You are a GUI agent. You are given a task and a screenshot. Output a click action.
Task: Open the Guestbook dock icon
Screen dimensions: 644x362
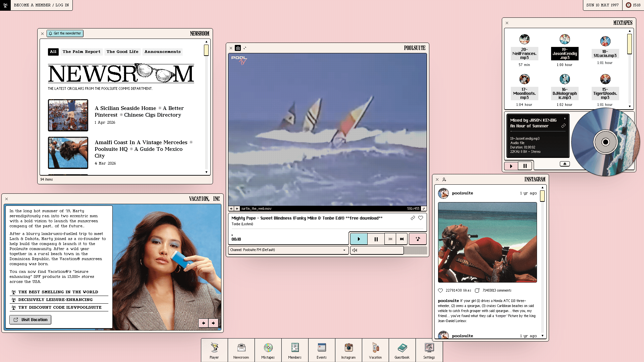point(402,350)
